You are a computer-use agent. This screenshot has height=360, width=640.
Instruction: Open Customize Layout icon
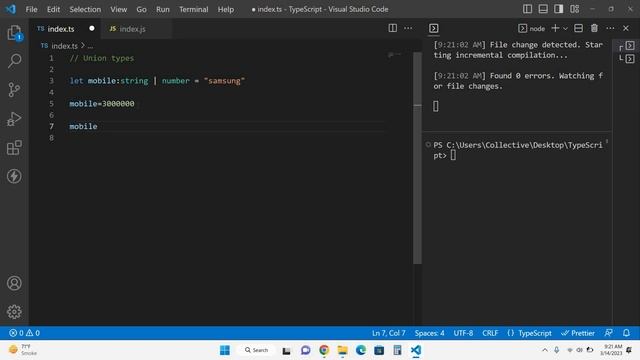575,9
